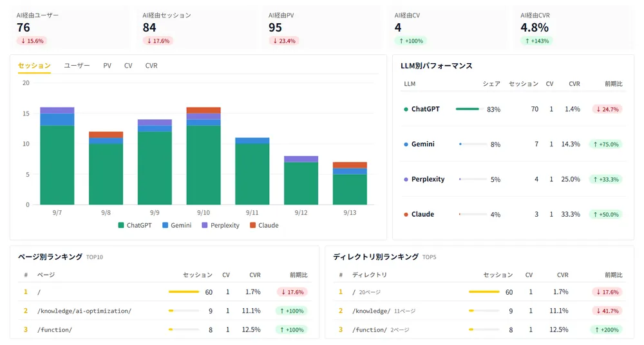Click ↑ +100% badge for /knowledge/ai-optimization/

[292, 311]
